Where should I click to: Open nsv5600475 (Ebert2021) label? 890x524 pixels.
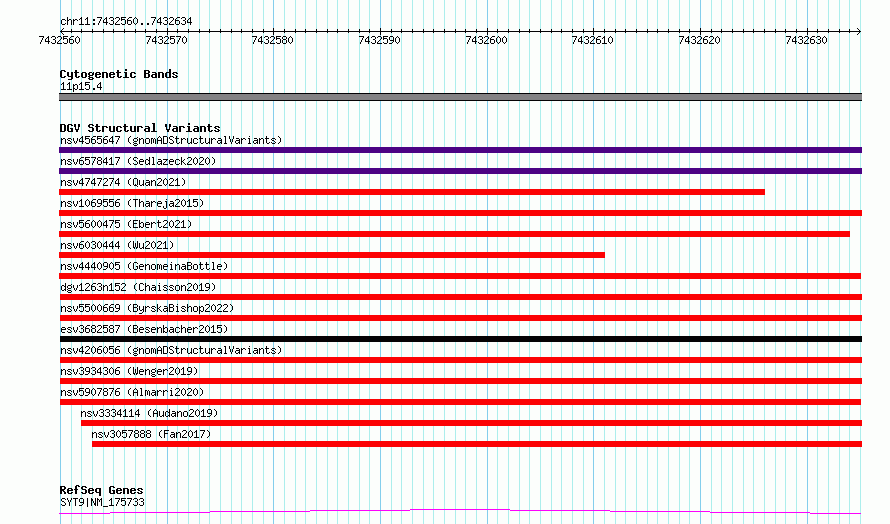tap(126, 224)
